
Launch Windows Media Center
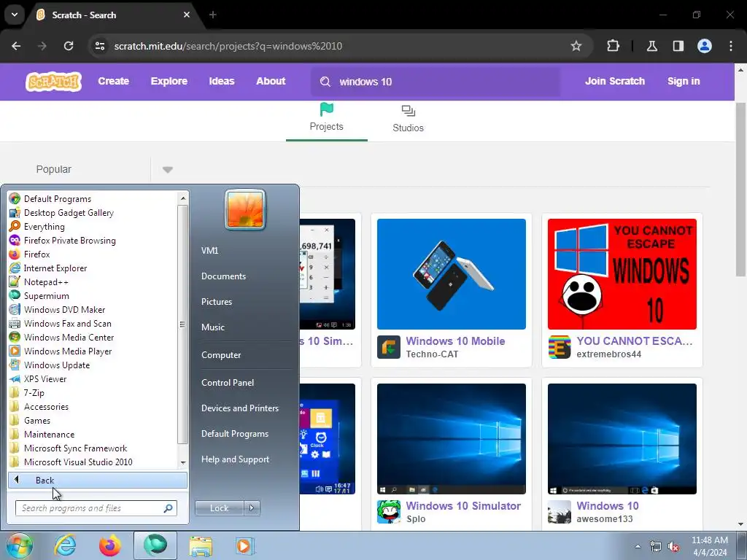tap(69, 337)
